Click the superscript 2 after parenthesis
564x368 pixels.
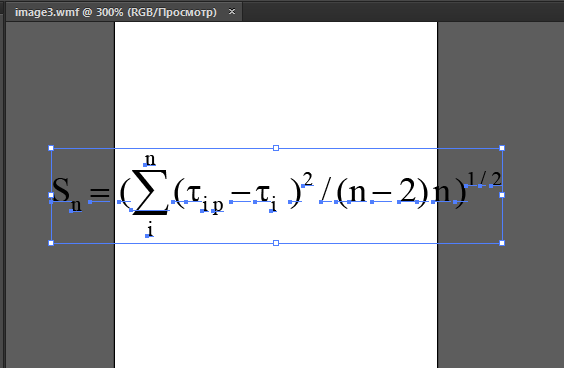coord(308,179)
